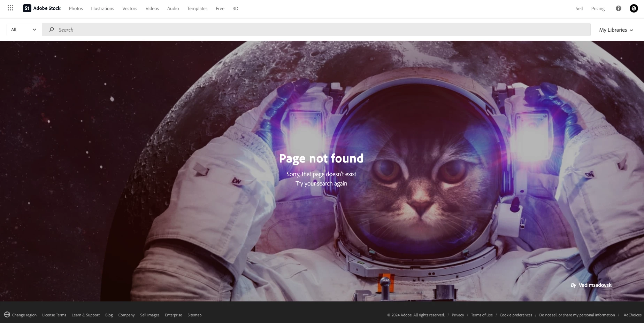The image size is (644, 323).
Task: Open the Privacy footer link
Action: (x=458, y=315)
